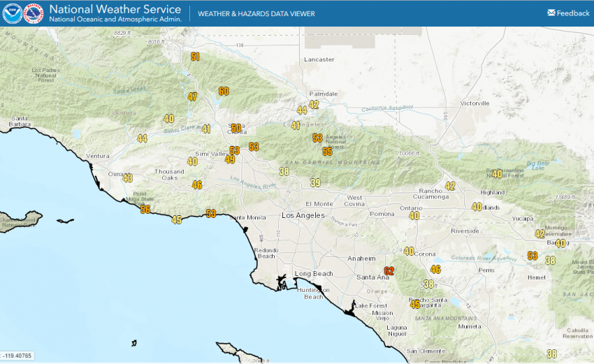The image size is (594, 364).
Task: Select the red 62 marker near Santa Ana
Action: [389, 271]
